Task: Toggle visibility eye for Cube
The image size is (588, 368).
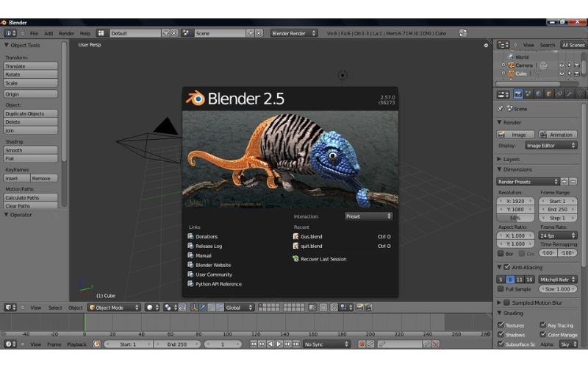Action: point(562,74)
